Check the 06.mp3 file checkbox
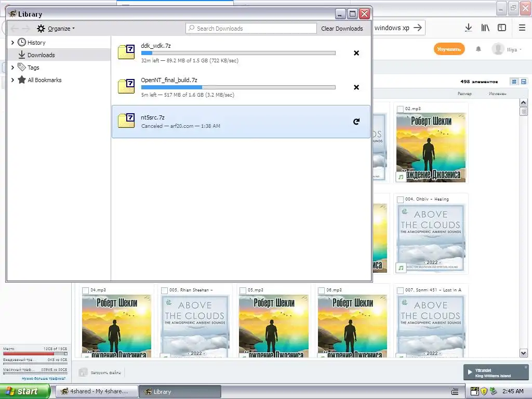 [321, 290]
